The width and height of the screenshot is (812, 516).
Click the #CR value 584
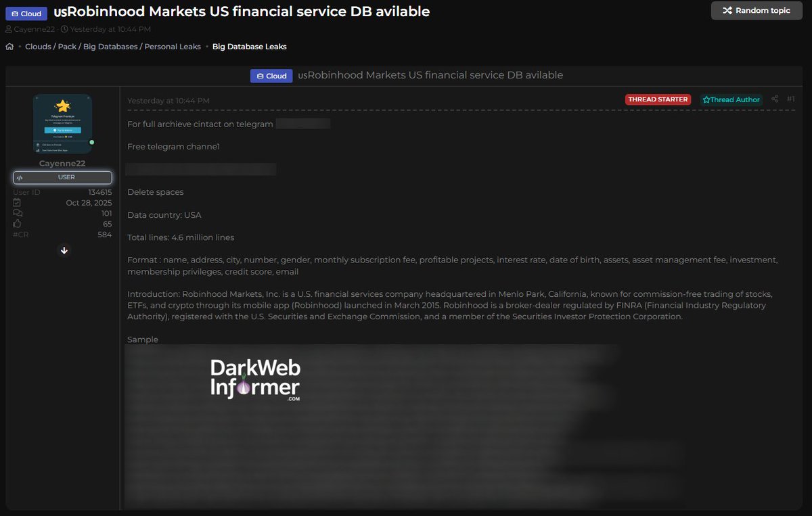pos(105,235)
